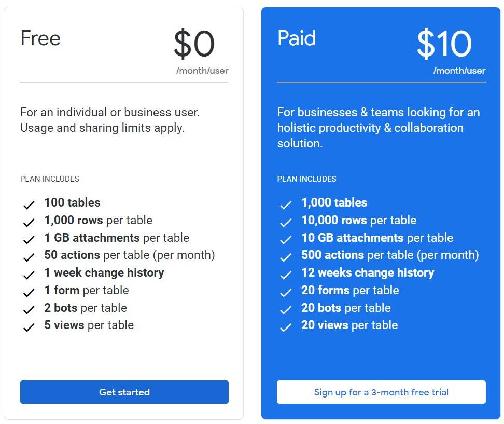This screenshot has height=424, width=504.
Task: Select the checkmark next to 10,000 rows
Action: pos(286,222)
